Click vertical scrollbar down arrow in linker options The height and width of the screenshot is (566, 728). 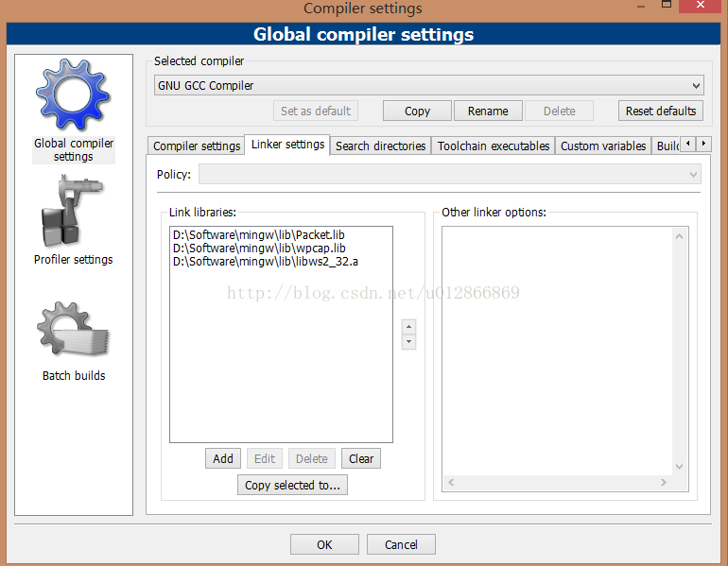pyautogui.click(x=679, y=466)
